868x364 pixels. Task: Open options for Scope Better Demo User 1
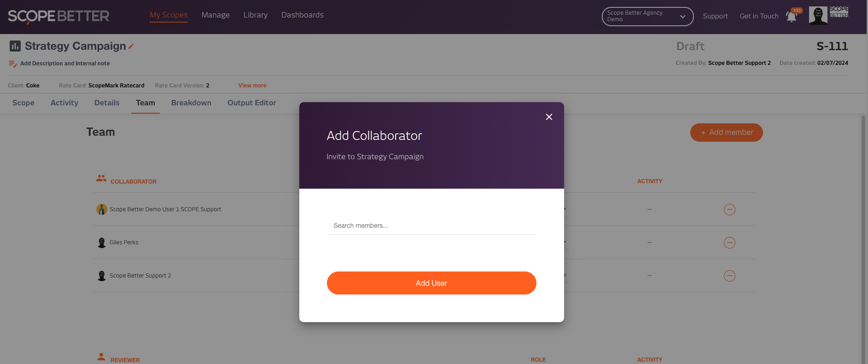pyautogui.click(x=729, y=209)
